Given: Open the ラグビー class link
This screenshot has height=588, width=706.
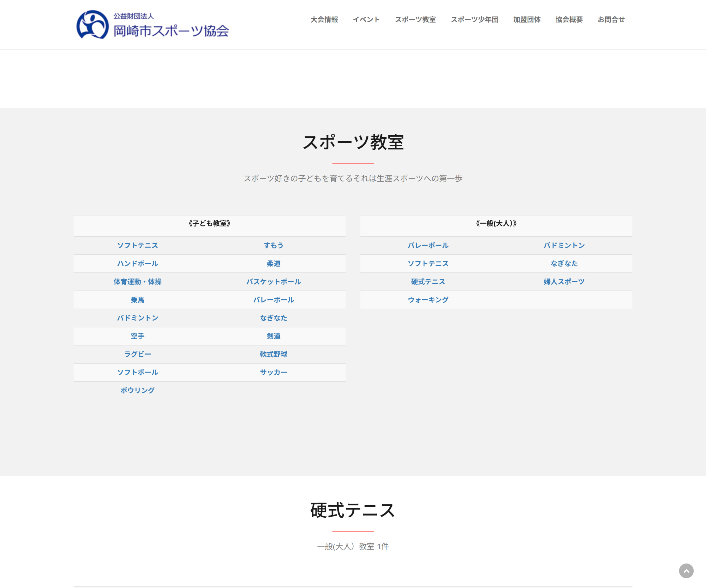Looking at the screenshot, I should tap(138, 354).
